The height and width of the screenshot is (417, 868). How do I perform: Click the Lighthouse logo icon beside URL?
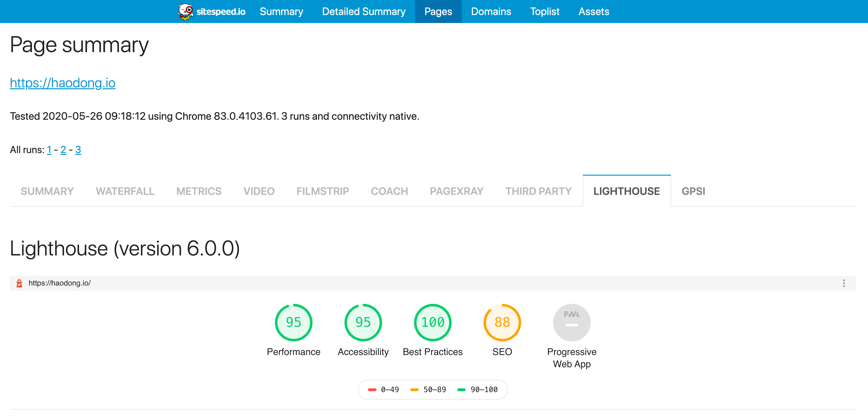pos(19,283)
